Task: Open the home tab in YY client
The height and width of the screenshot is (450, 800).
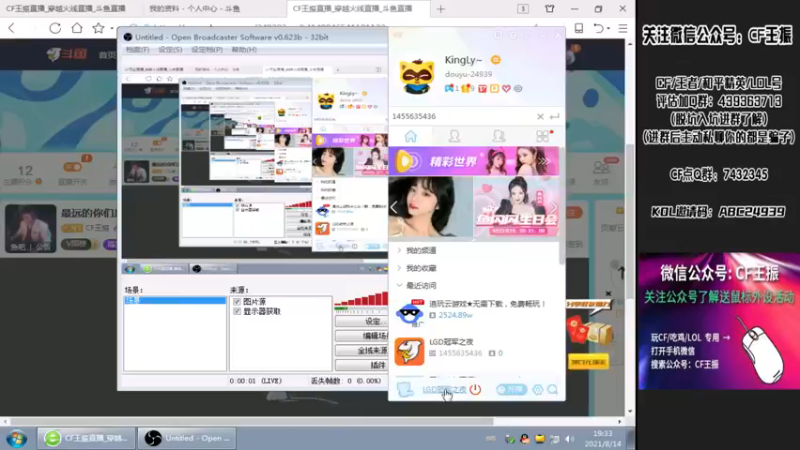Action: [x=411, y=136]
